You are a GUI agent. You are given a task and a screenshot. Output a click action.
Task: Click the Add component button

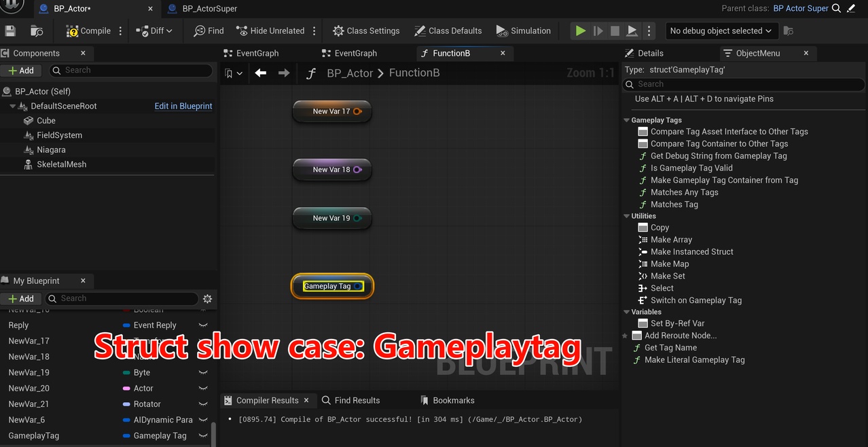pos(21,71)
